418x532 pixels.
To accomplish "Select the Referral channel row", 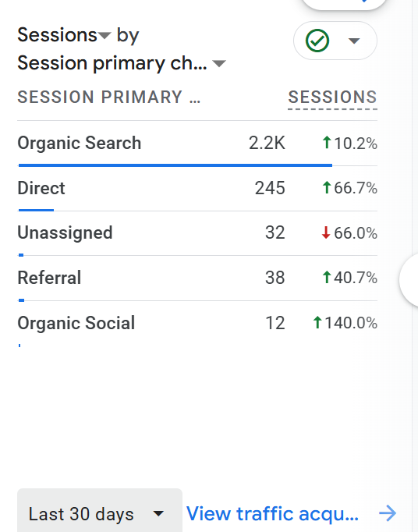I will tap(197, 278).
